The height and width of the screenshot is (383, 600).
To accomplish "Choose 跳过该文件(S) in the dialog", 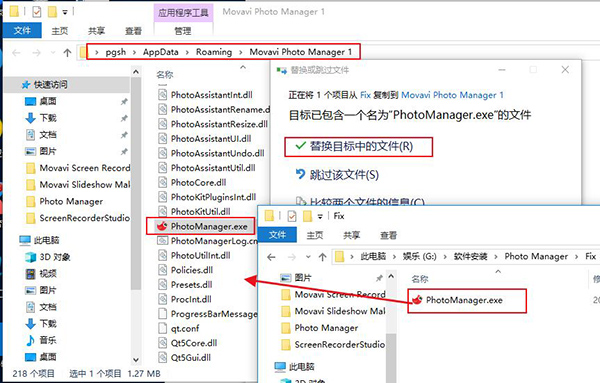I will 344,175.
